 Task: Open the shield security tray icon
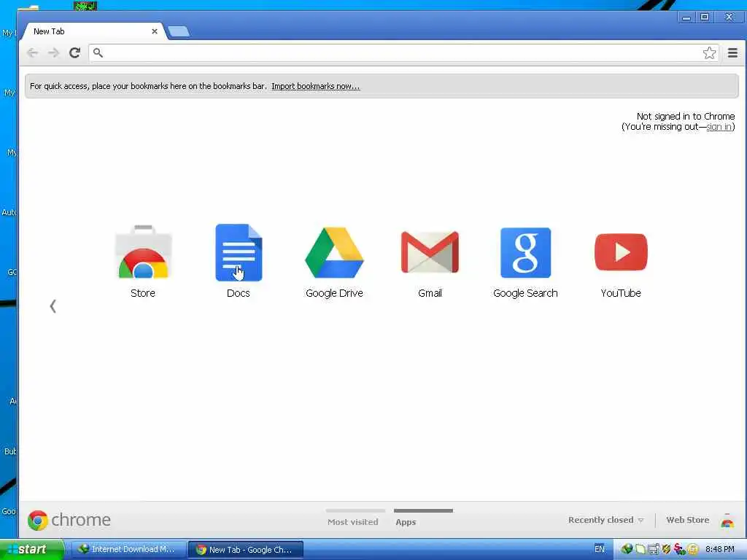pos(666,550)
